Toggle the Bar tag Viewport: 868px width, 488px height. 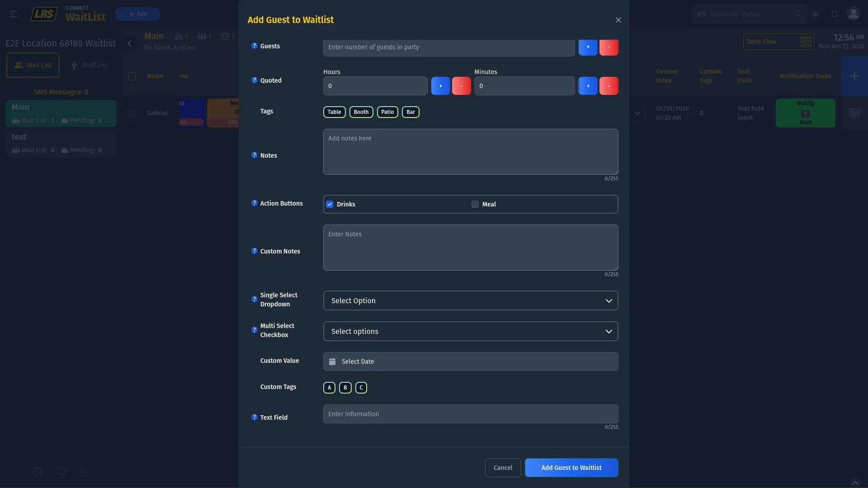pyautogui.click(x=410, y=112)
